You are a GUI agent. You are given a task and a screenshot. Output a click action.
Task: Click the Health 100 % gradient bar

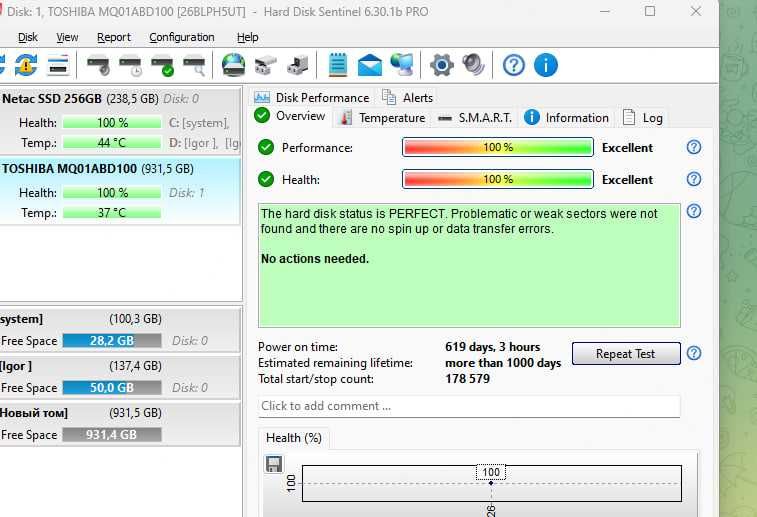498,179
